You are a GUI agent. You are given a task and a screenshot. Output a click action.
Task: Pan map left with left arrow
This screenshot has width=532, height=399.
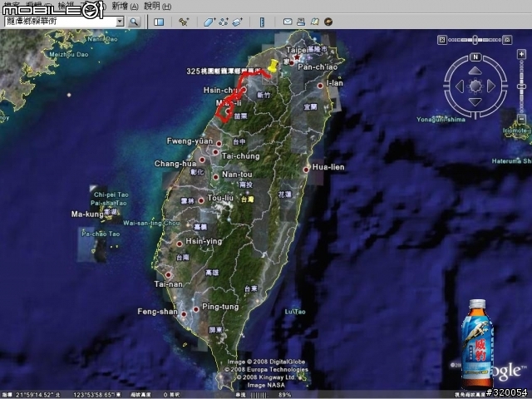click(460, 86)
